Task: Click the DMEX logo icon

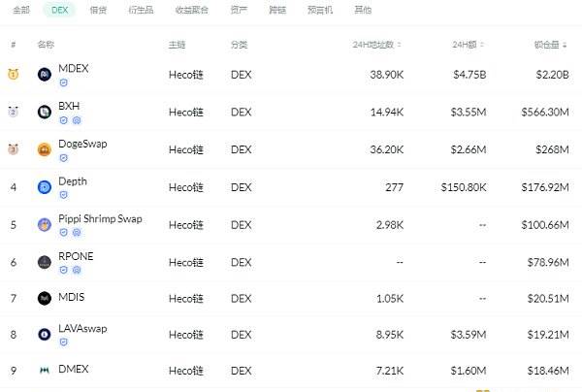Action: (45, 370)
